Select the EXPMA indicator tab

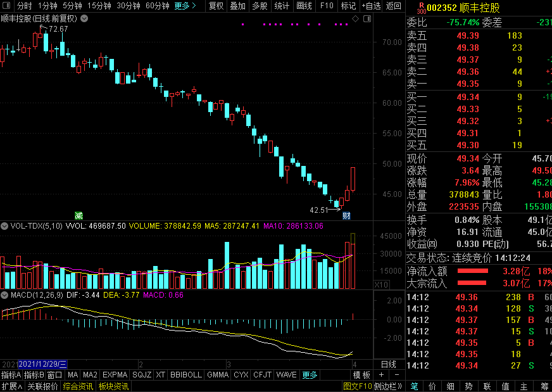pyautogui.click(x=115, y=375)
